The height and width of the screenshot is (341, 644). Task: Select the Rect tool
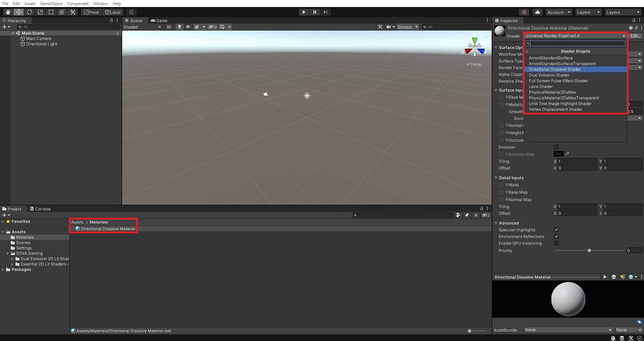51,12
